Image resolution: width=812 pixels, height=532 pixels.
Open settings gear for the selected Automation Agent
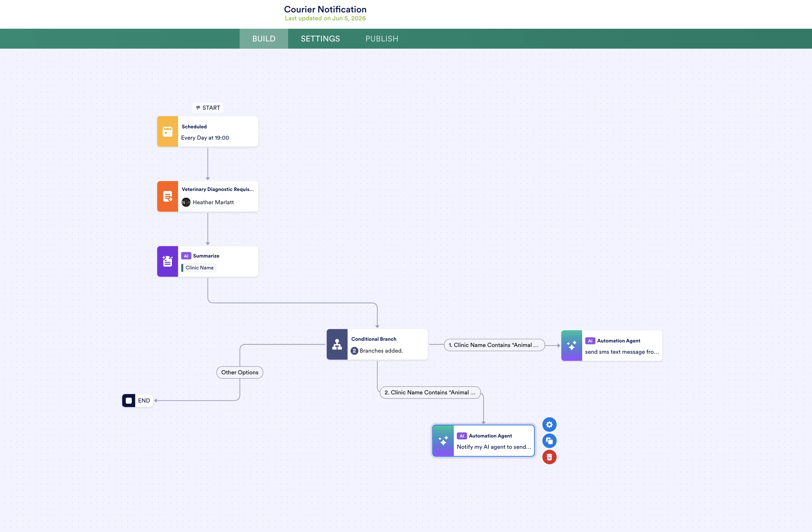pos(549,425)
